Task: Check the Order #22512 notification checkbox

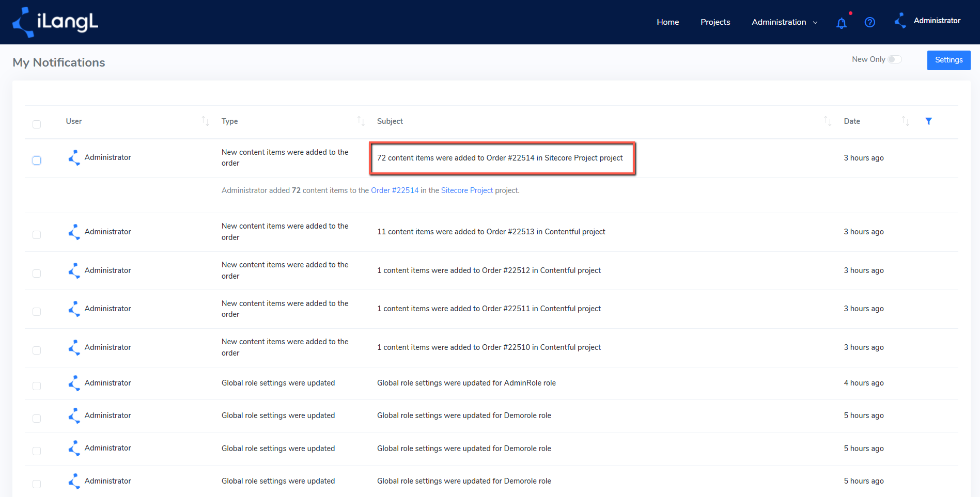Action: (37, 274)
